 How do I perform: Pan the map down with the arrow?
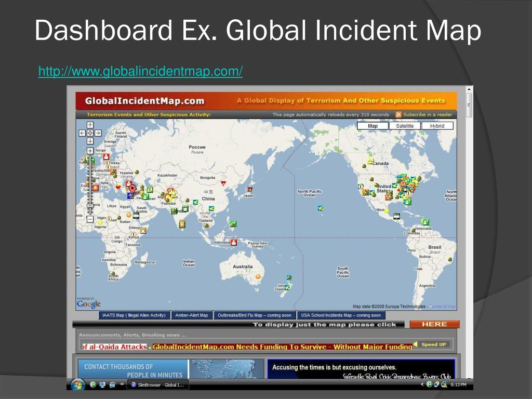(x=90, y=141)
